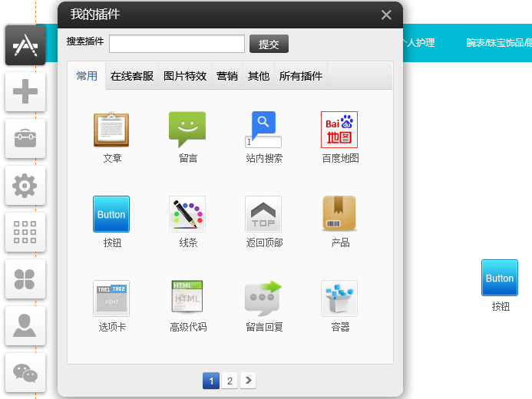Click the 留言回复 reply plugin icon
This screenshot has height=399, width=532.
click(263, 298)
